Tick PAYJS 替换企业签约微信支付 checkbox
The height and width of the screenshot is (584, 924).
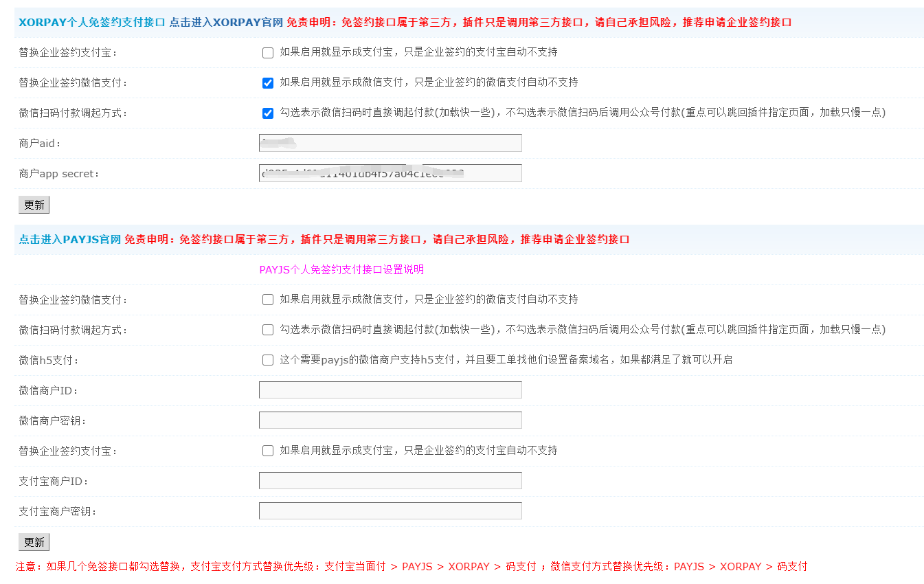click(268, 300)
